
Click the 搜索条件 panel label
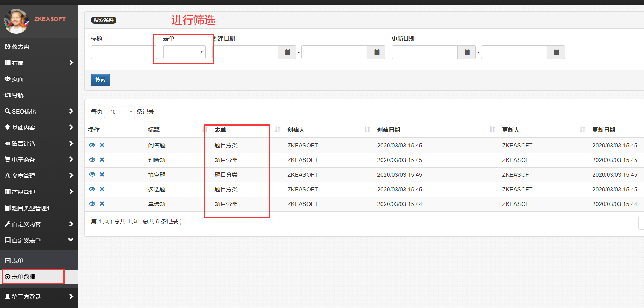[x=104, y=20]
